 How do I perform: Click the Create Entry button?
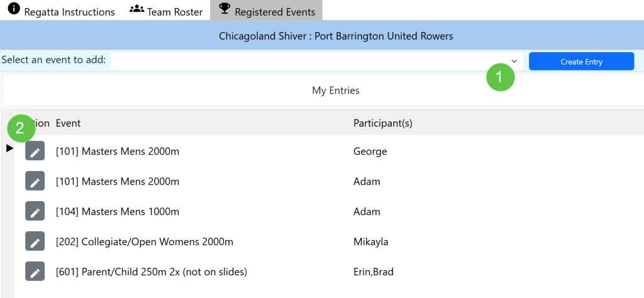click(582, 62)
